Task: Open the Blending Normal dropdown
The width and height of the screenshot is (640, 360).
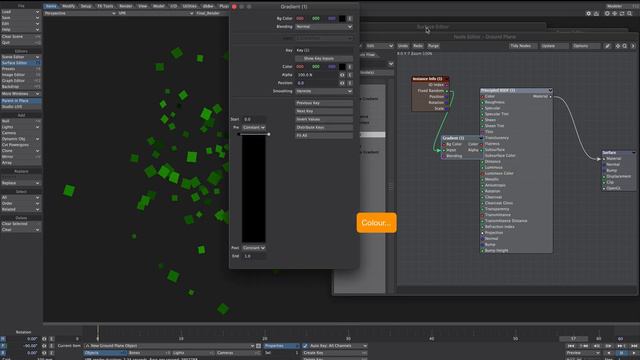Action: point(324,27)
